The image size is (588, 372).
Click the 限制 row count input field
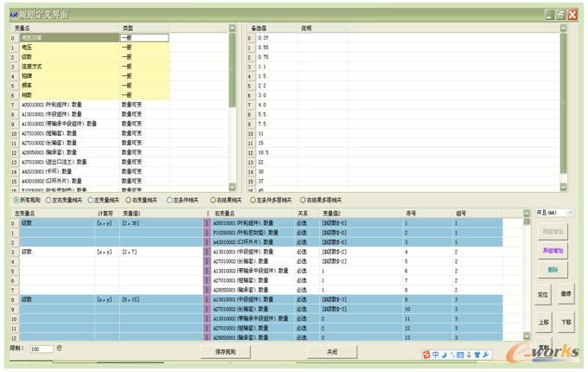click(x=41, y=349)
